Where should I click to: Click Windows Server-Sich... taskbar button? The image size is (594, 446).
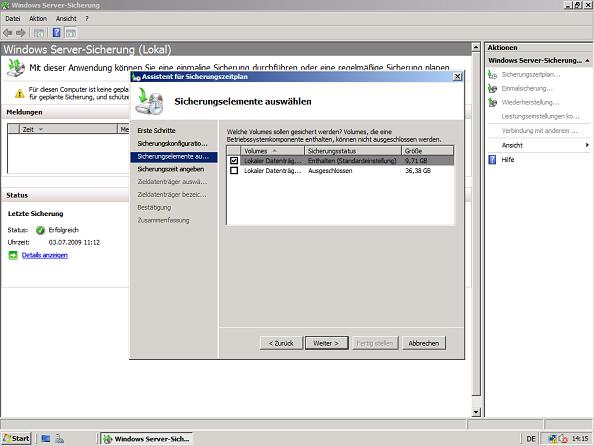(147, 439)
